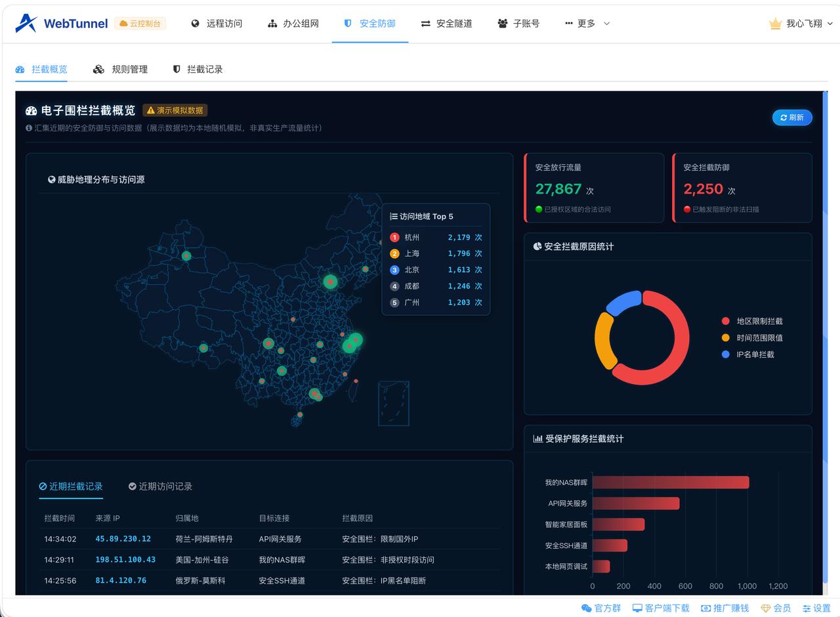Click the 安全SSH通道 bar
Screen dimensions: 840x617
tap(610, 545)
